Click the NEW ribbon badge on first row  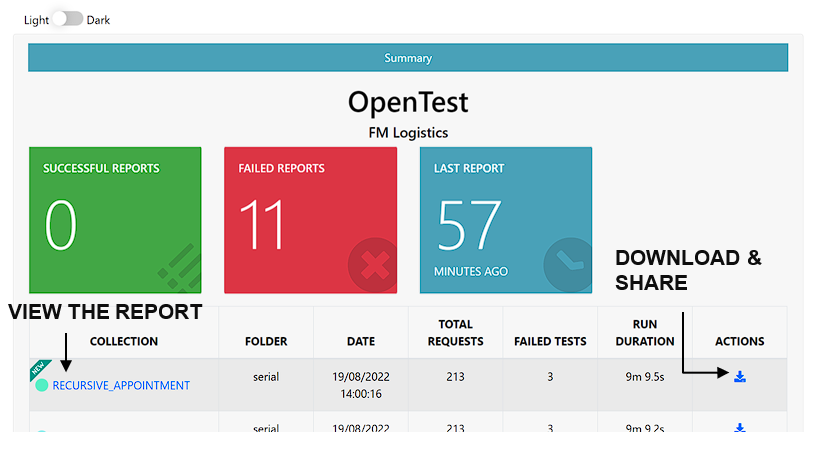tap(40, 368)
